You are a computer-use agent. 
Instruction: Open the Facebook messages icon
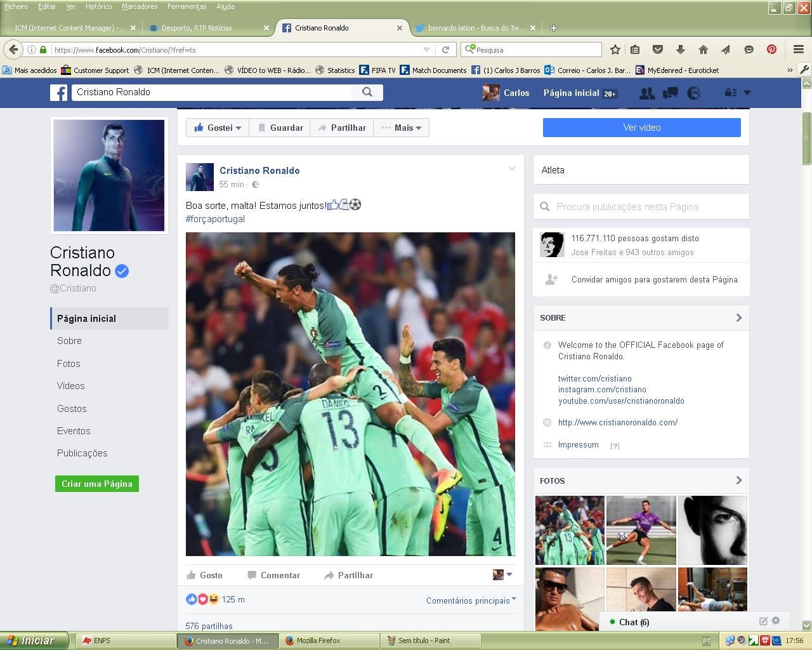670,93
